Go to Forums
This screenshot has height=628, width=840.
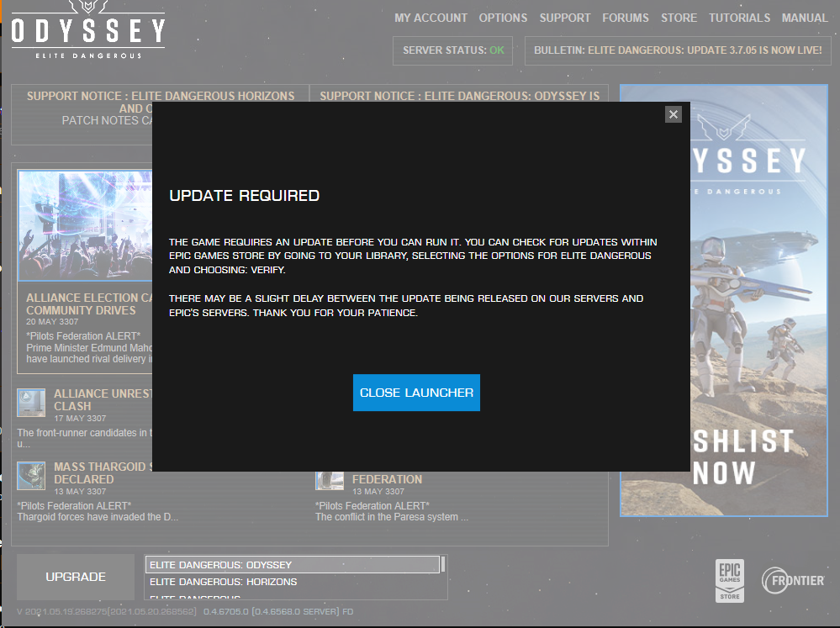tap(626, 18)
